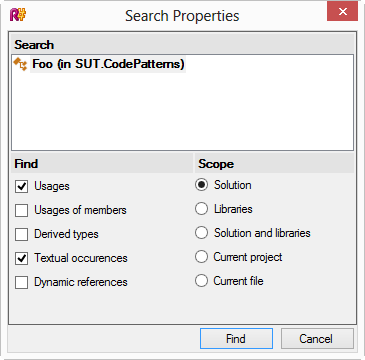This screenshot has width=365, height=360.
Task: Click the class icon beside Foo entry
Action: click(20, 64)
